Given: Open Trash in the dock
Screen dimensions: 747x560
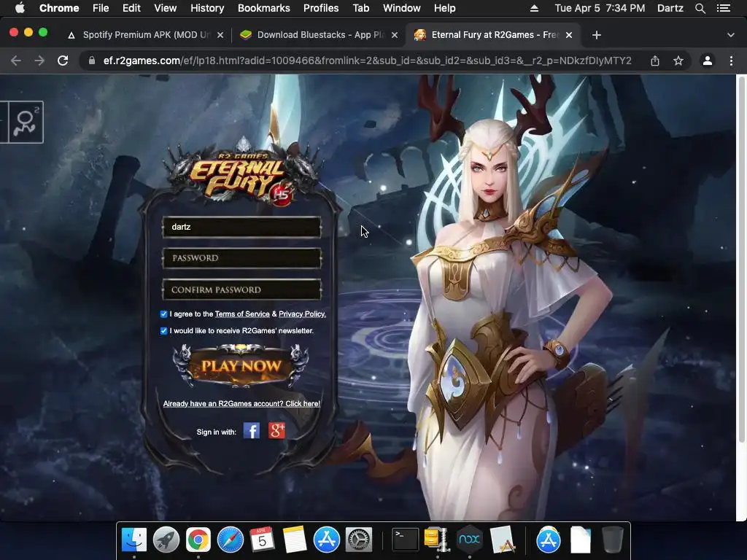Looking at the screenshot, I should pyautogui.click(x=613, y=540).
